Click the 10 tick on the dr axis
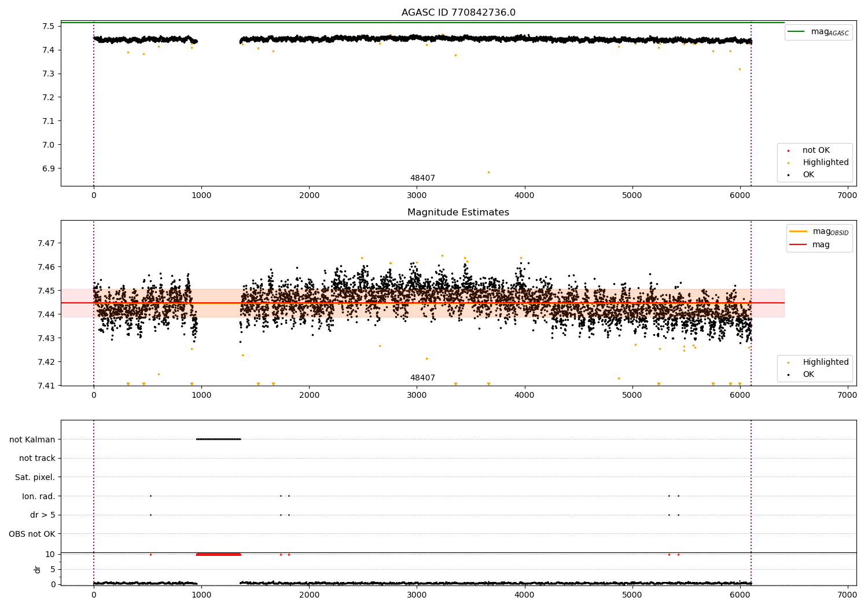 [x=50, y=554]
